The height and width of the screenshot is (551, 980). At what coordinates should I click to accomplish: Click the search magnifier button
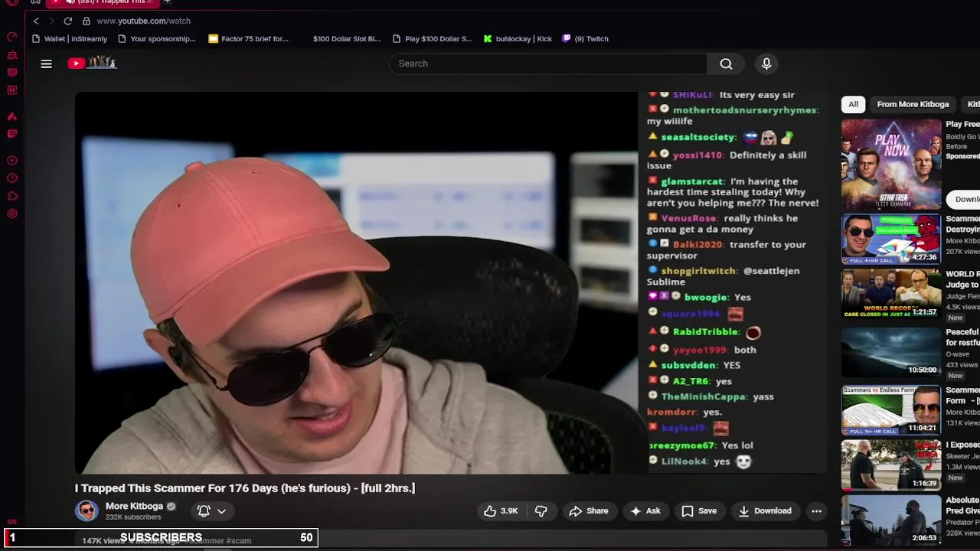[726, 64]
